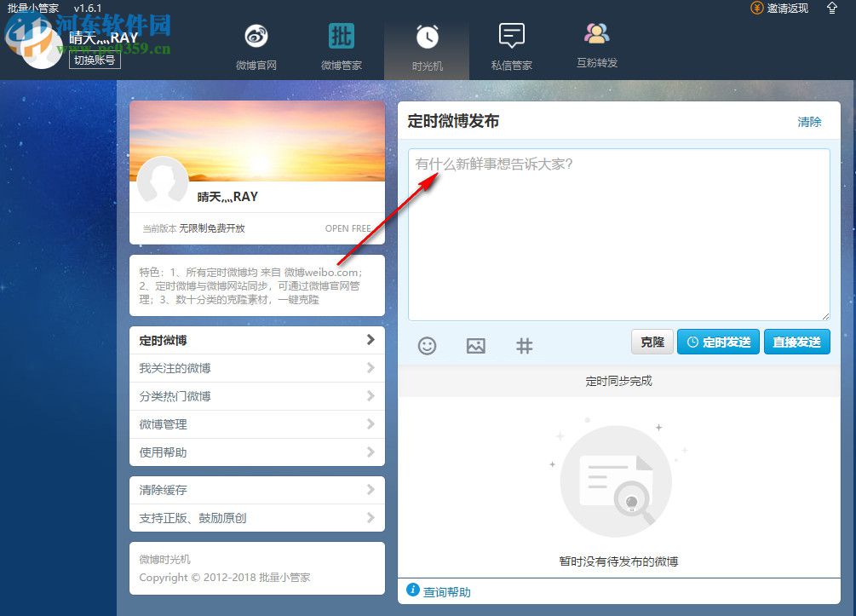Open the emoji smiley picker

427,346
